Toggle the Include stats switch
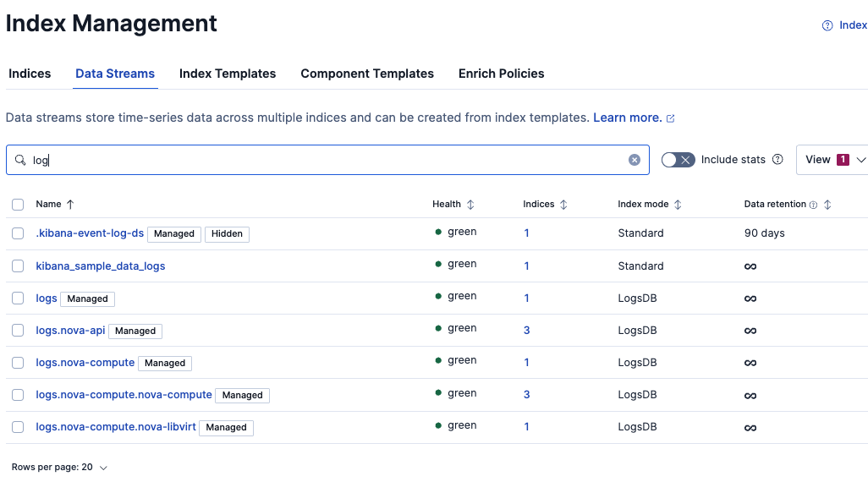This screenshot has width=868, height=482. (678, 160)
